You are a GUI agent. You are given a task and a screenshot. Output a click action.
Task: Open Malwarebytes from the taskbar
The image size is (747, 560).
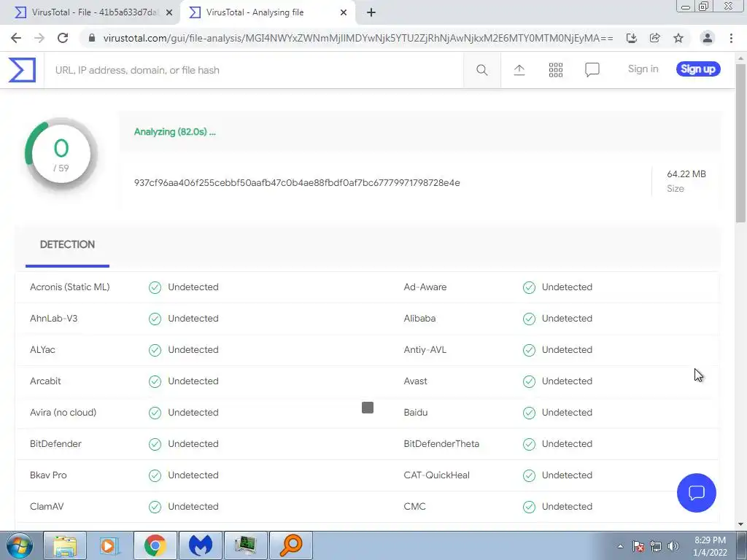pyautogui.click(x=200, y=545)
